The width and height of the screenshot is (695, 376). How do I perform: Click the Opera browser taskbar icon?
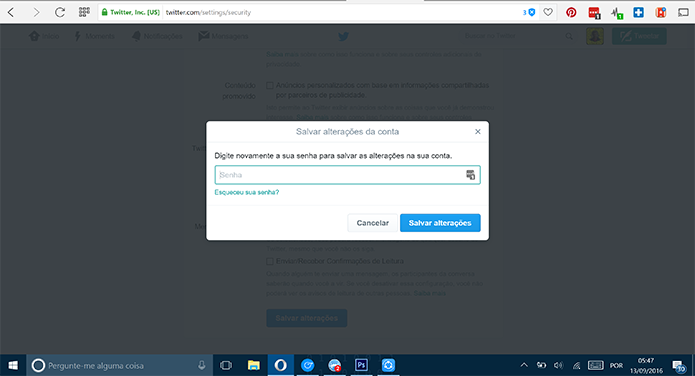coord(280,365)
